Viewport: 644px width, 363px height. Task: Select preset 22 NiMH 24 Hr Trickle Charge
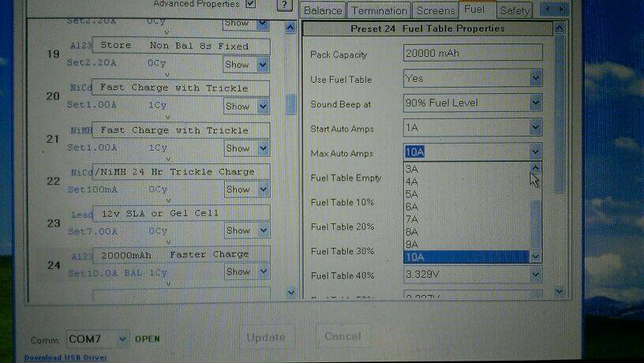click(x=182, y=172)
